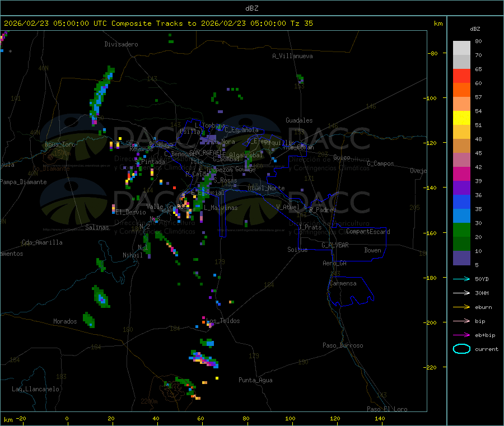Click the Aero_GA map label
The width and height of the screenshot is (504, 426).
(335, 263)
